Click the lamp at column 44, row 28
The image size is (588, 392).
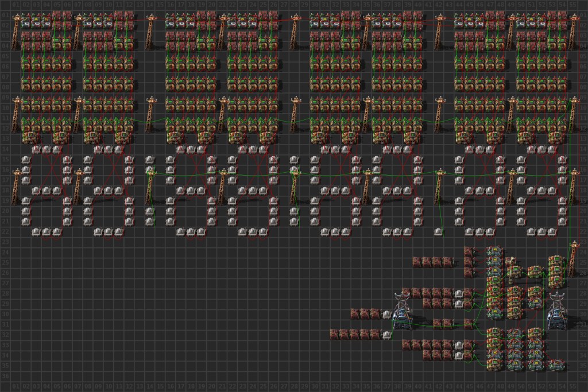[459, 293]
